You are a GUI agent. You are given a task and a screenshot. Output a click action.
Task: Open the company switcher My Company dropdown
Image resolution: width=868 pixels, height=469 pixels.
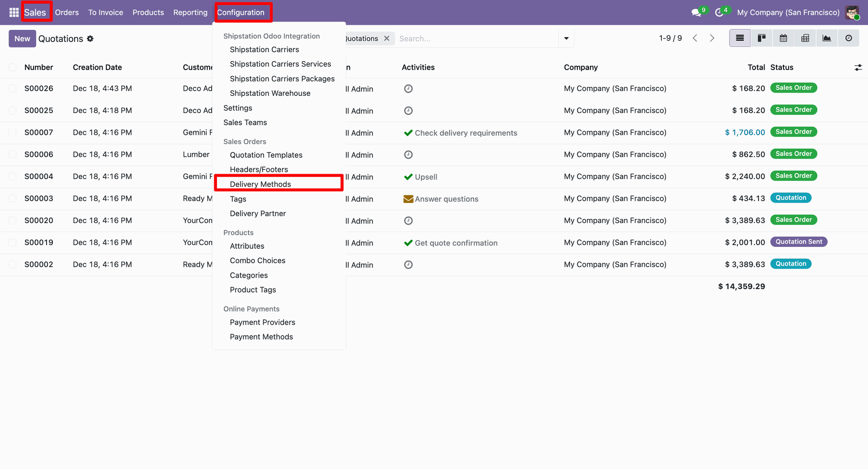(x=788, y=13)
